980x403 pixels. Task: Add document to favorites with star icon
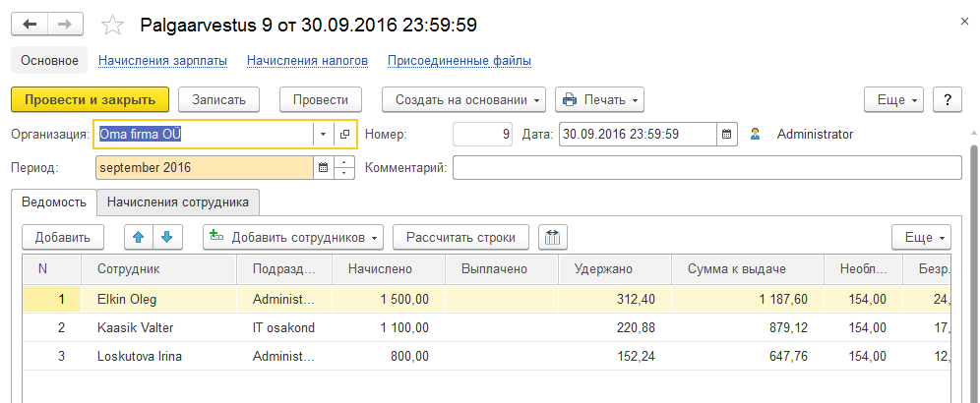click(x=113, y=25)
